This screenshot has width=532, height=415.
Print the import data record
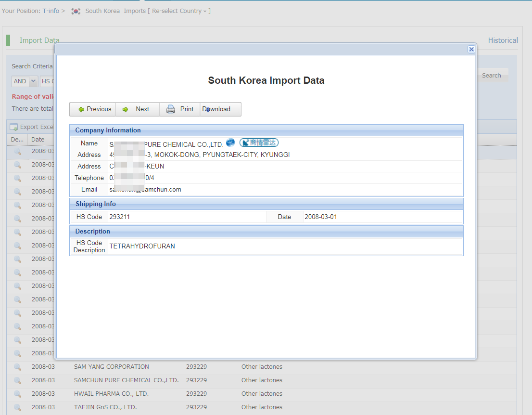[180, 109]
